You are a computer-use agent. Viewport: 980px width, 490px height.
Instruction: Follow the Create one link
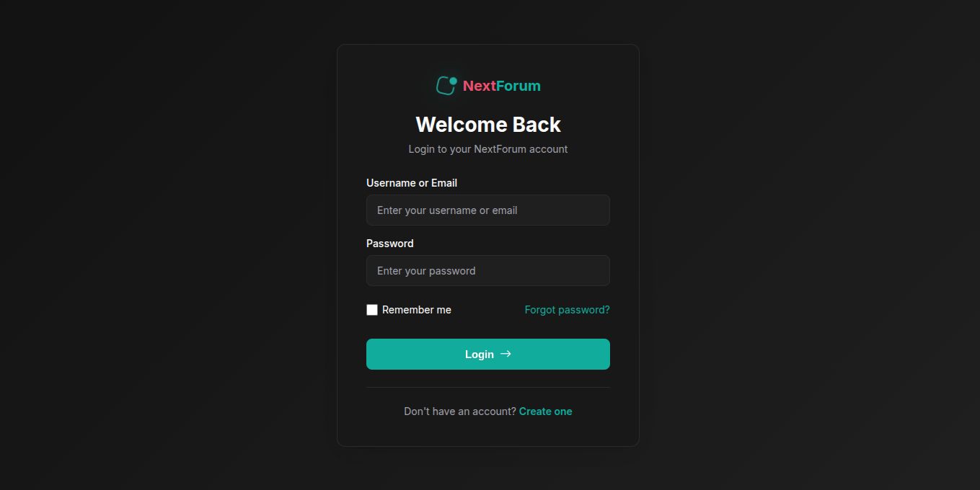[545, 411]
